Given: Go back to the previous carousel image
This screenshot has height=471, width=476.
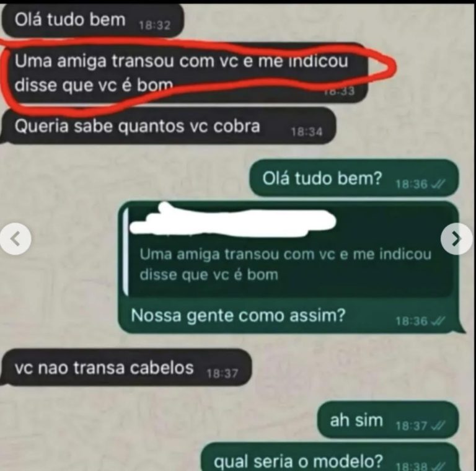Looking at the screenshot, I should [15, 239].
